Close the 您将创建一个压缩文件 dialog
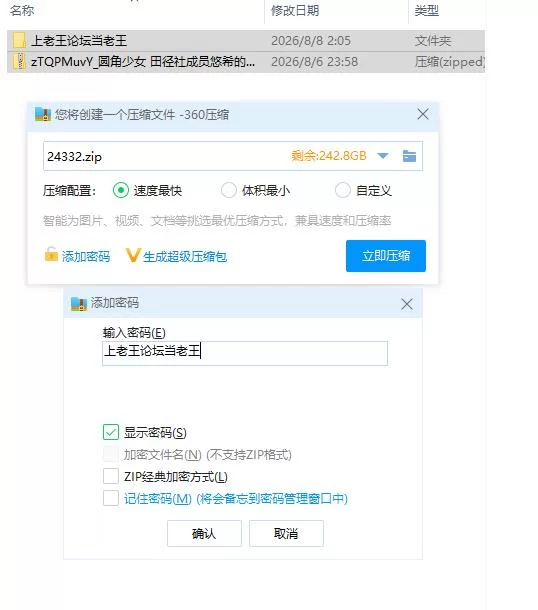The image size is (538, 610). coord(423,114)
